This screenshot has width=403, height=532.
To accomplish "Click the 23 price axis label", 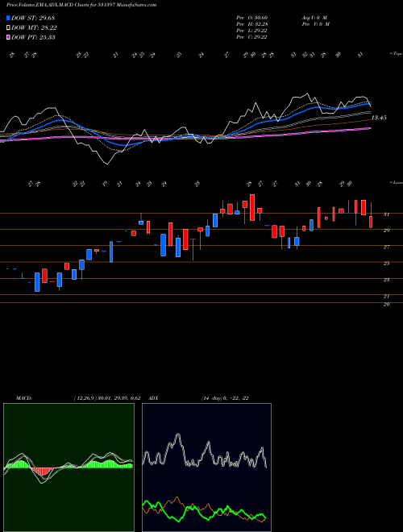I will 386,280.
